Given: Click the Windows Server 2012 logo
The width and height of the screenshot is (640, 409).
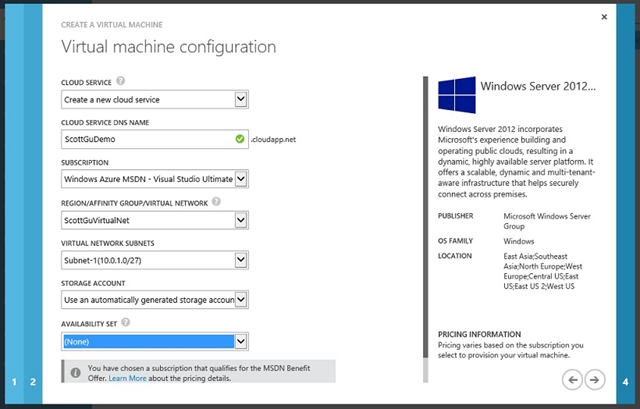Looking at the screenshot, I should coord(457,95).
